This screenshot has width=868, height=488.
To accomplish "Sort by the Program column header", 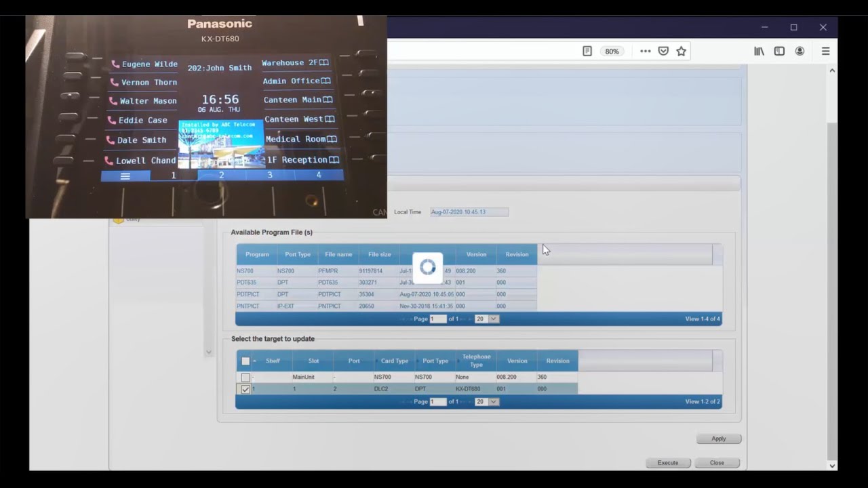I will pyautogui.click(x=257, y=254).
